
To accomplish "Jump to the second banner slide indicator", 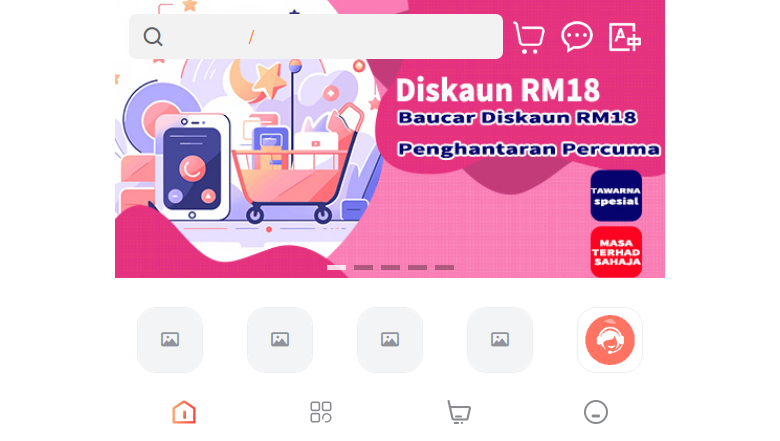I will point(363,267).
